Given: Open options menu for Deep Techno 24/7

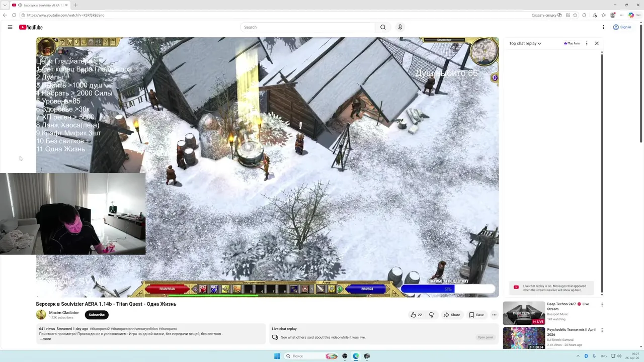Looking at the screenshot, I should [602, 304].
